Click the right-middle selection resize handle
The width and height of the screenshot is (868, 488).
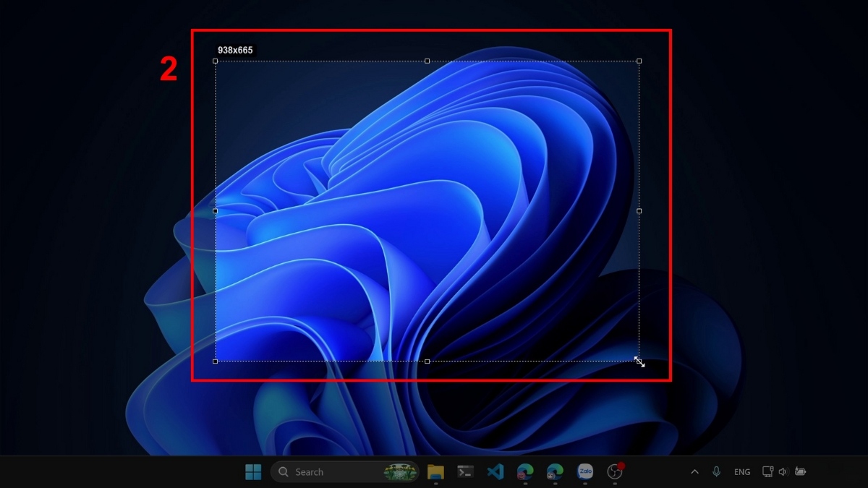click(x=639, y=211)
